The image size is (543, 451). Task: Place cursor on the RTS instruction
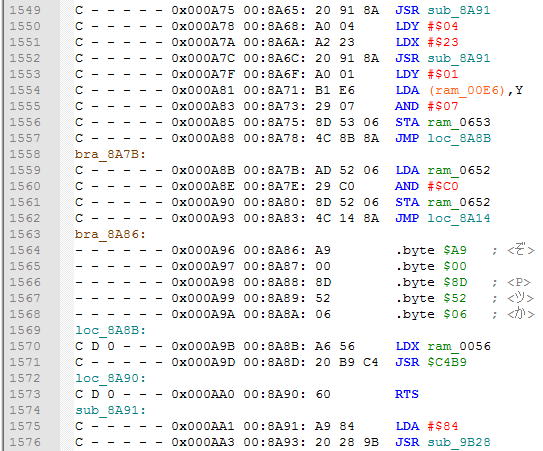click(407, 394)
